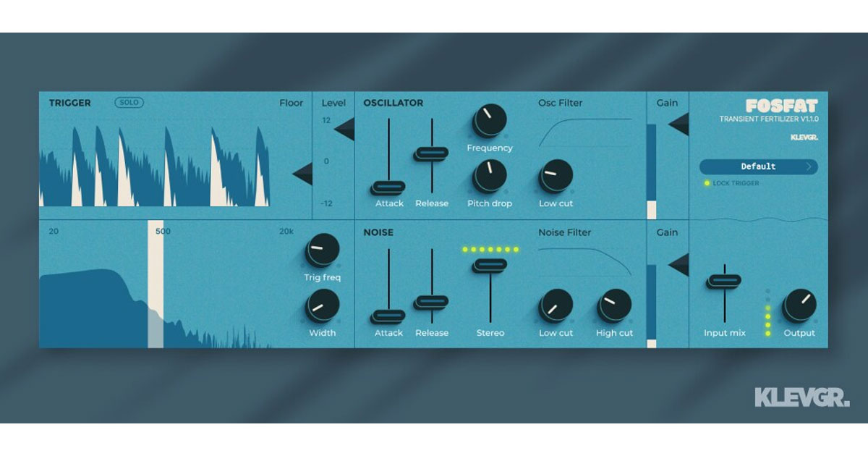This screenshot has height=456, width=868.
Task: Click the Trig freq knob
Action: click(x=323, y=250)
